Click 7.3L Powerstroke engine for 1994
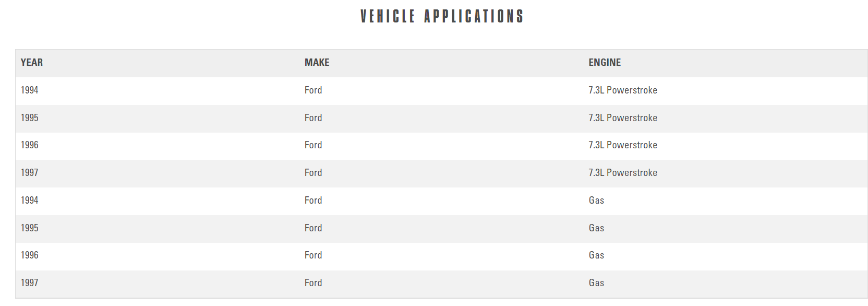 coord(622,90)
